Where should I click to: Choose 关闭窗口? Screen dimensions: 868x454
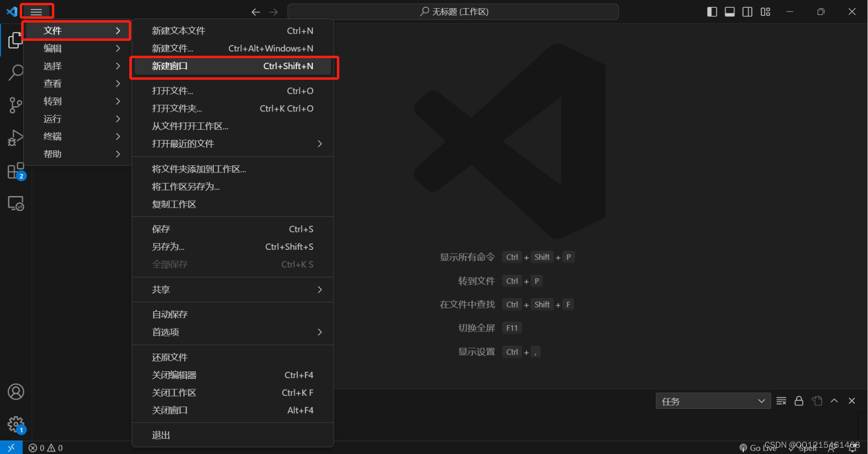pos(233,410)
